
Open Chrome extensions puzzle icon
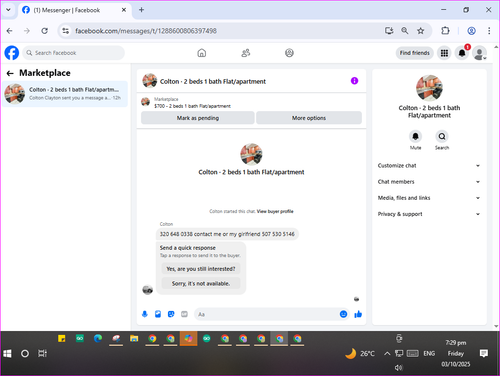[445, 31]
